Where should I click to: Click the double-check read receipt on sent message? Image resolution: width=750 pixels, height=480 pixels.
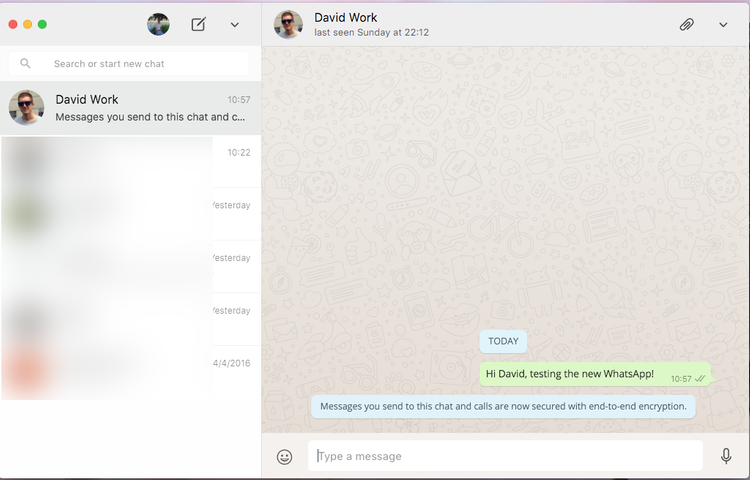coord(700,379)
